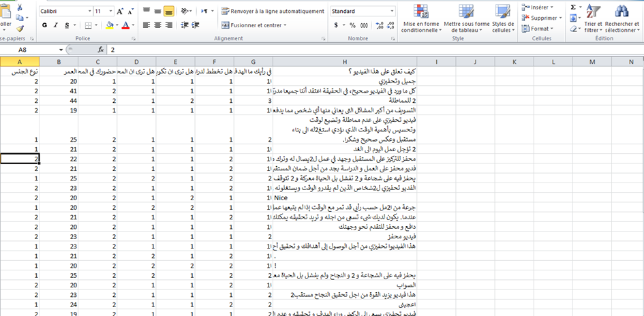
Task: Click 'Fusionner et centrer' button
Action: point(254,25)
